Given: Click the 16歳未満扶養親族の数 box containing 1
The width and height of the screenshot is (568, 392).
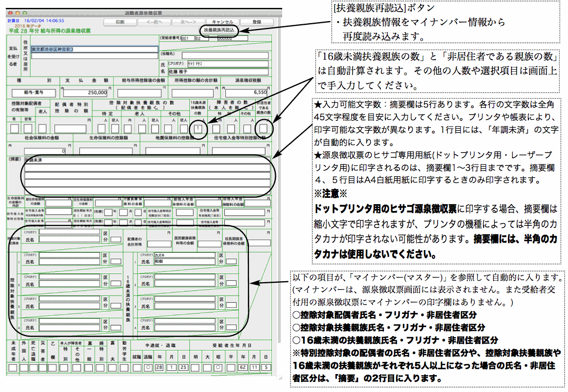Looking at the screenshot, I should pos(197,128).
